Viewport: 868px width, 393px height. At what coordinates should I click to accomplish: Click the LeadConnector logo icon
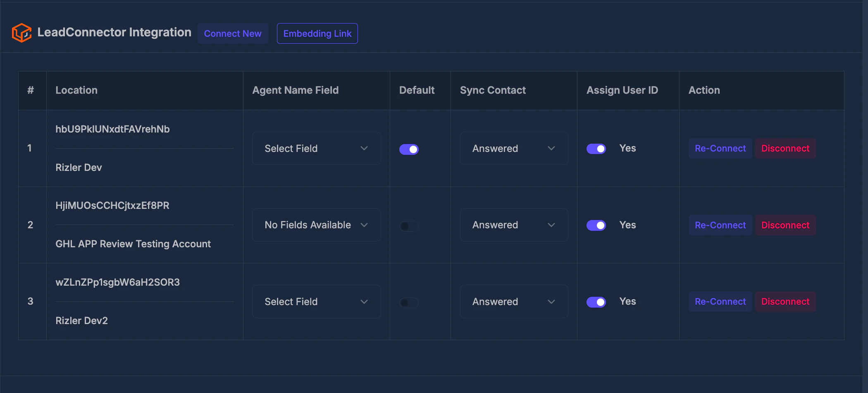pyautogui.click(x=22, y=33)
